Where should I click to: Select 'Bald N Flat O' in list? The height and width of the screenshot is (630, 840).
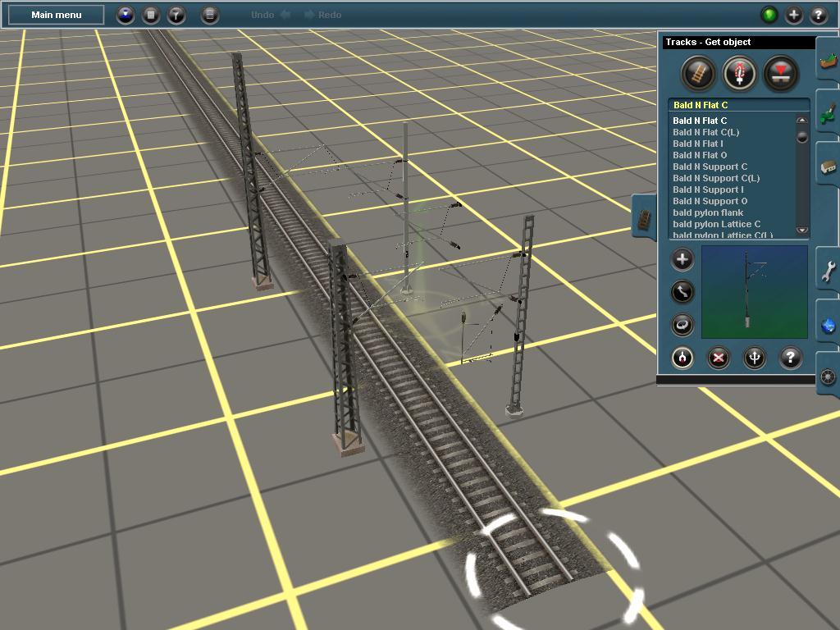pos(700,155)
